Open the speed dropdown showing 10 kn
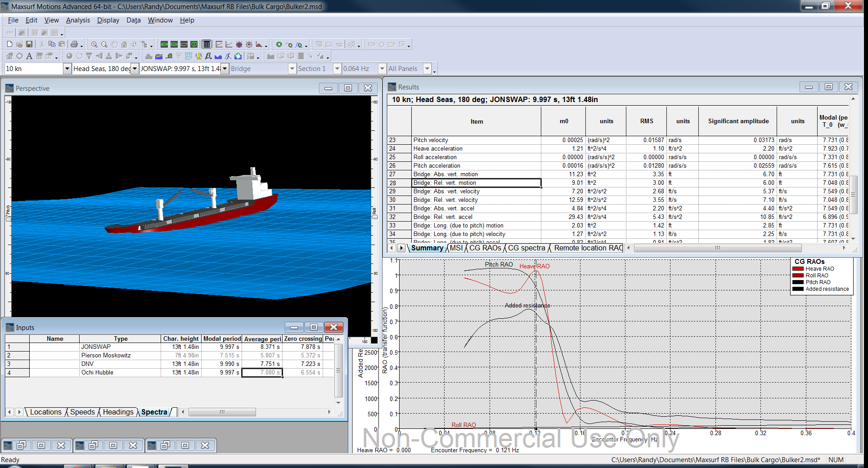Viewport: 868px width, 468px height. click(67, 68)
